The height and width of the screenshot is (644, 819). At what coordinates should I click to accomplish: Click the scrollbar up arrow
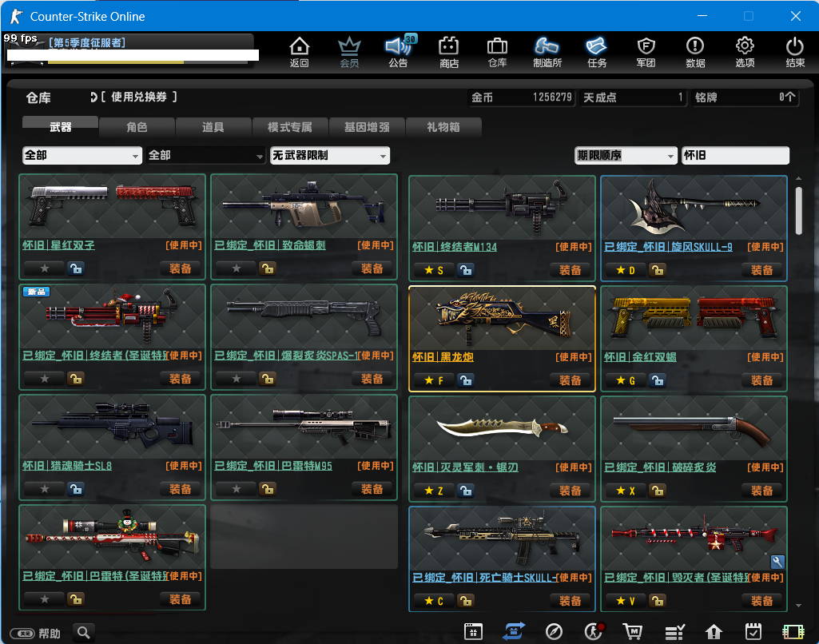click(x=798, y=179)
